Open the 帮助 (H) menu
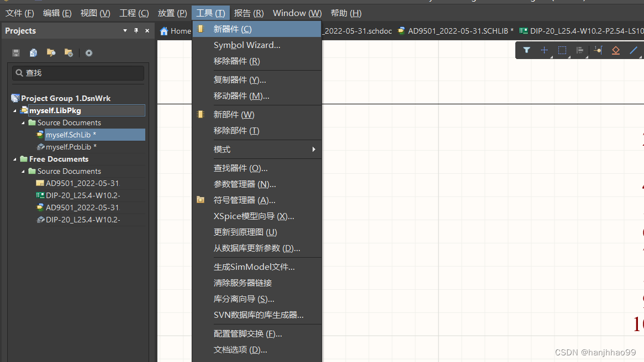This screenshot has width=644, height=362. 346,13
